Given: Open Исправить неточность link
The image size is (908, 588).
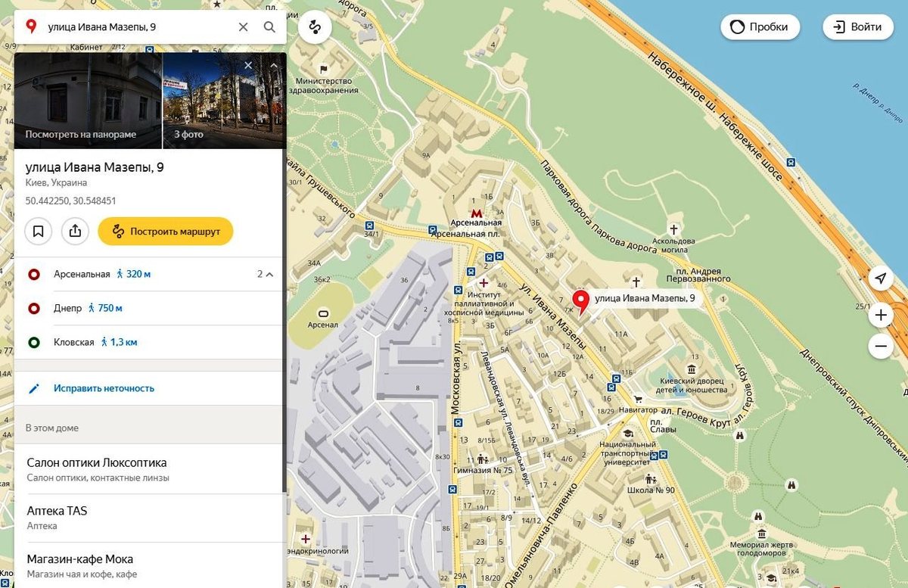Looking at the screenshot, I should (x=104, y=388).
